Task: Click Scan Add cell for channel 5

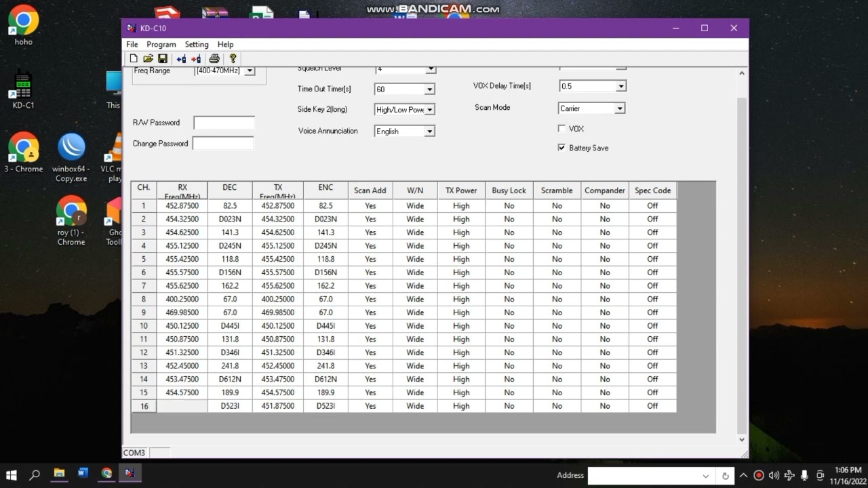Action: pyautogui.click(x=370, y=259)
